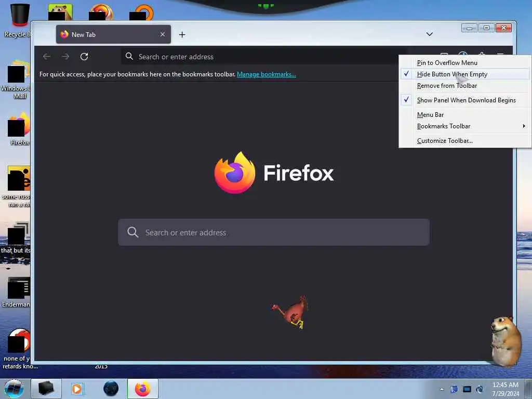The width and height of the screenshot is (532, 399).
Task: Select the 'some russ' desktop icon
Action: (17, 187)
